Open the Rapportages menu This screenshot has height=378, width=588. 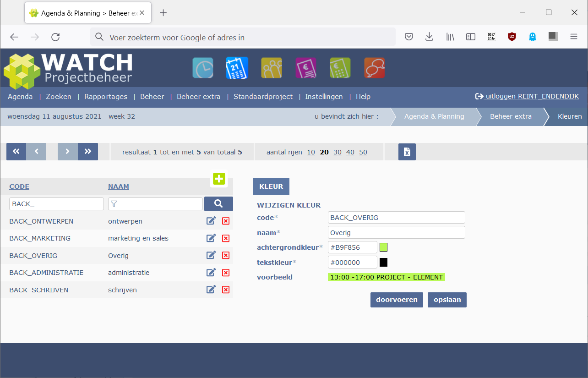[106, 97]
